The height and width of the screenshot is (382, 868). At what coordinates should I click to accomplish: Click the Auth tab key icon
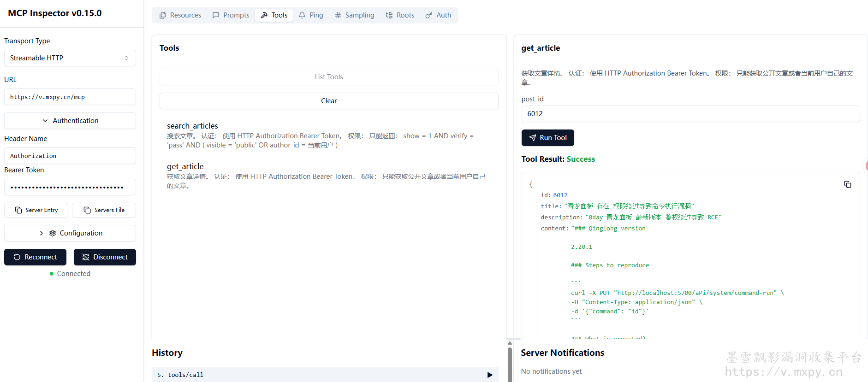coord(429,15)
